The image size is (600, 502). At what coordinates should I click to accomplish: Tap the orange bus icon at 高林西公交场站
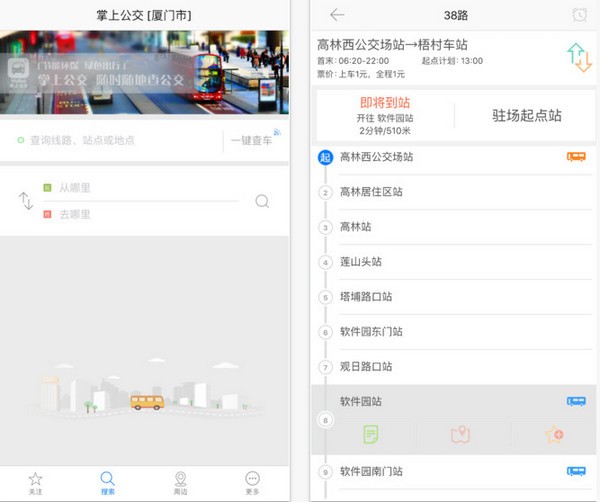576,156
